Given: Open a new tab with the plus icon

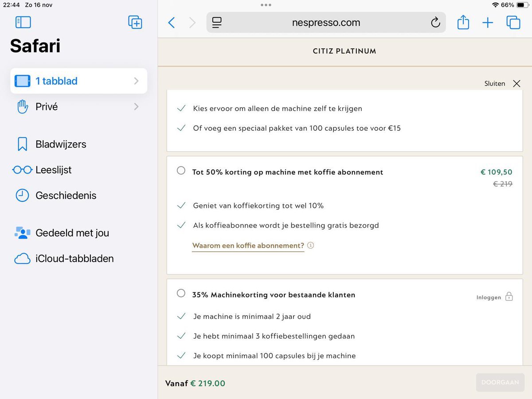Looking at the screenshot, I should (488, 23).
